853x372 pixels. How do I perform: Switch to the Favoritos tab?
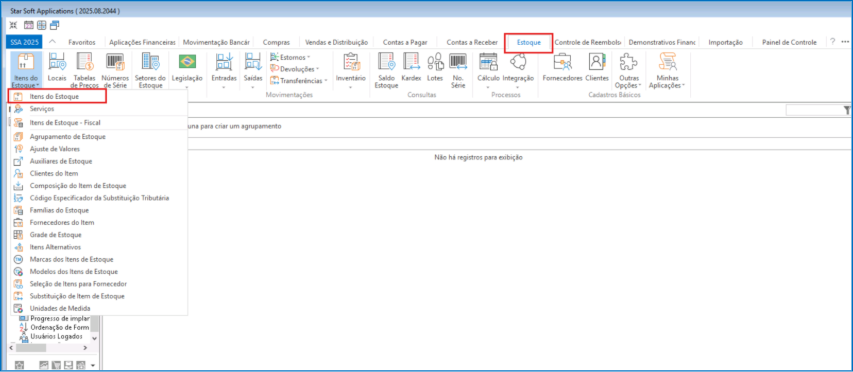click(x=82, y=42)
